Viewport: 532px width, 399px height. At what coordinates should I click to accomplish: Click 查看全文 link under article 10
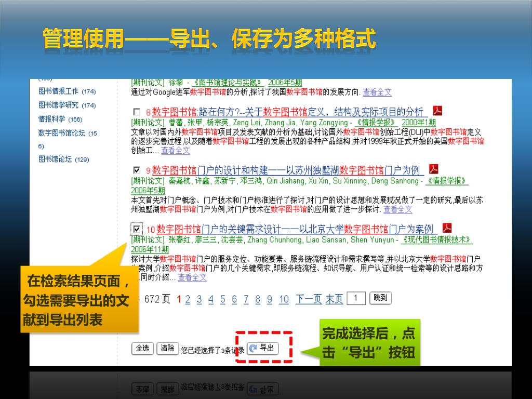point(192,277)
